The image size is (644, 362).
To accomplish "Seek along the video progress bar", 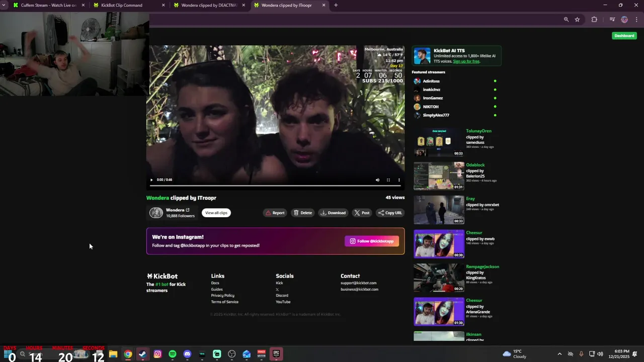I will coord(275,186).
